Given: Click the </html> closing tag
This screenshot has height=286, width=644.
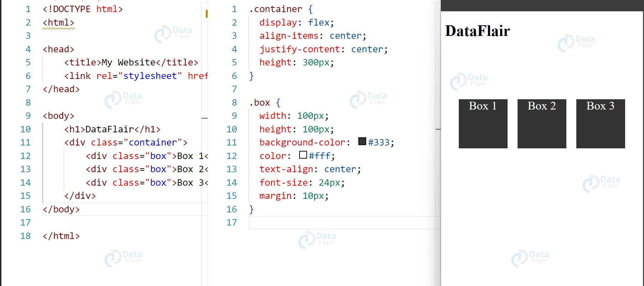Looking at the screenshot, I should (61, 236).
